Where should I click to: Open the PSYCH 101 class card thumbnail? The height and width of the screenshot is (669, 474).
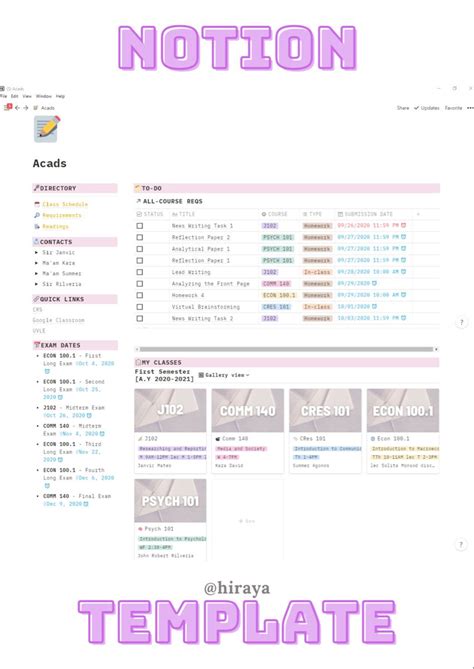tap(170, 500)
